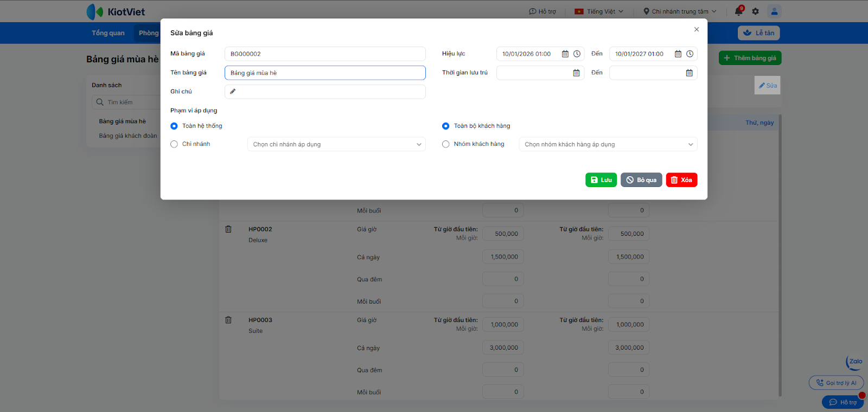Click the notification bell icon
Screen dimensions: 868x412
pyautogui.click(x=738, y=11)
